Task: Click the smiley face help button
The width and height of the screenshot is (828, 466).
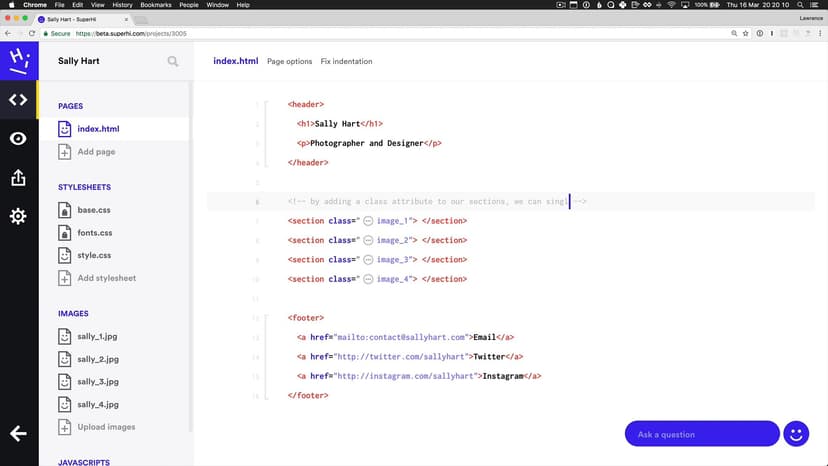Action: click(796, 434)
